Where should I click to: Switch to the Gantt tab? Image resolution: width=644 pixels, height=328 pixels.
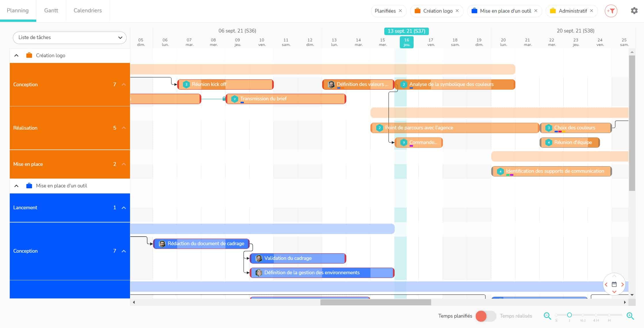coord(51,10)
